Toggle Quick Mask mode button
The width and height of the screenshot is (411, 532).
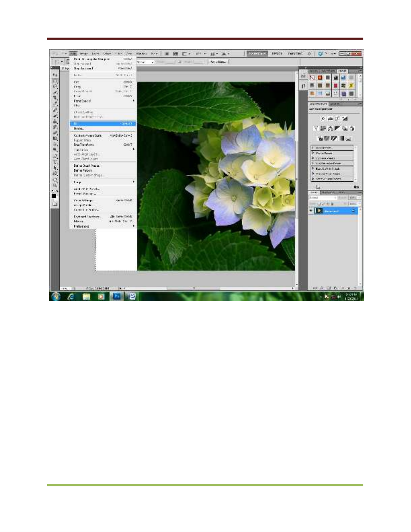click(55, 204)
